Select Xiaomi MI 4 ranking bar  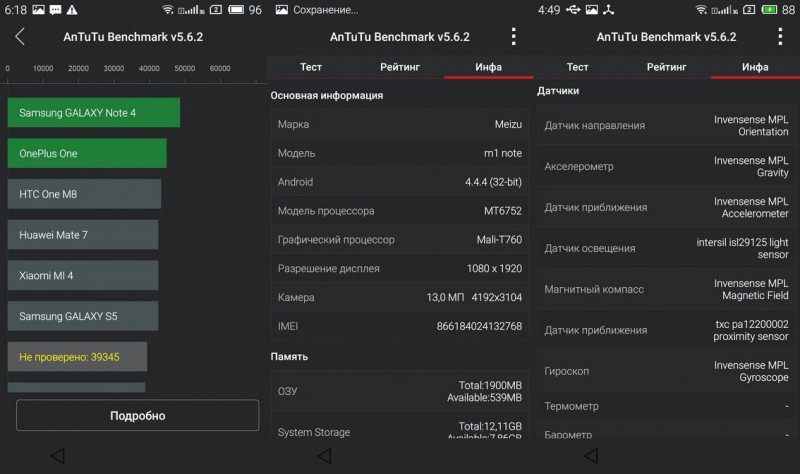coord(83,276)
